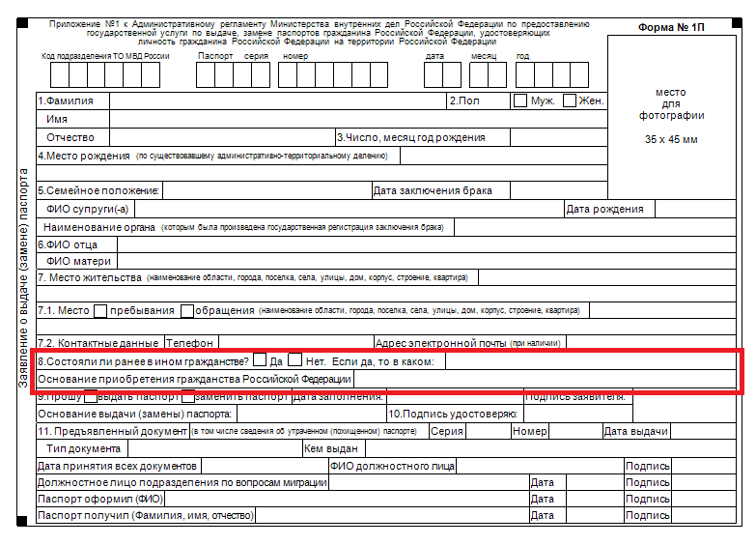Tick the 'пребывания' checkbox in section 7.1

pyautogui.click(x=100, y=311)
